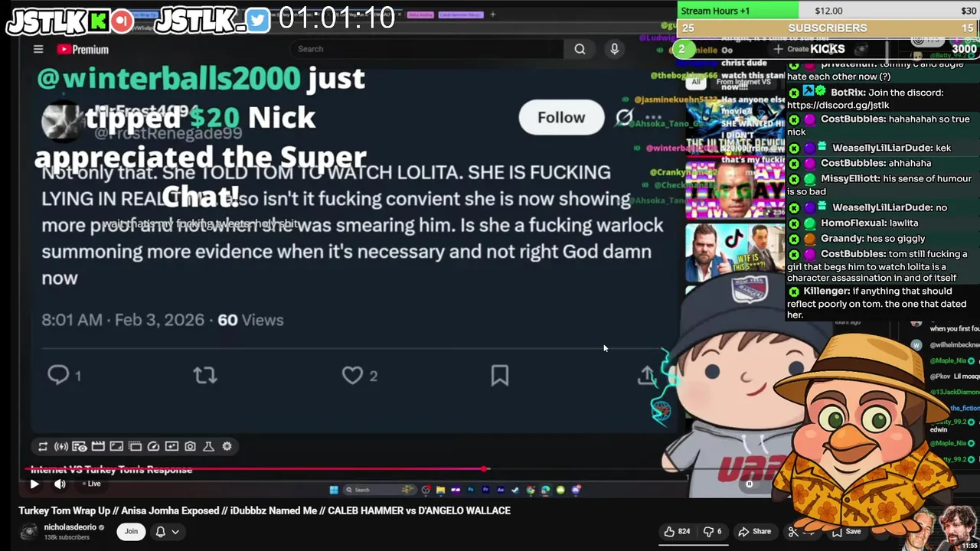980x551 pixels.
Task: Click the flask experiments icon in player toolbar
Action: [208, 446]
